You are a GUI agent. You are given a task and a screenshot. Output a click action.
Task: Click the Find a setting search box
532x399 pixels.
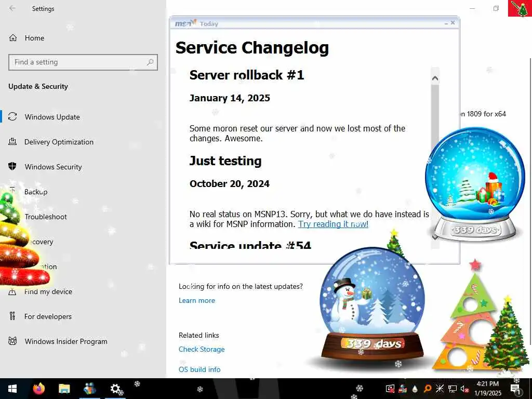[x=83, y=62]
